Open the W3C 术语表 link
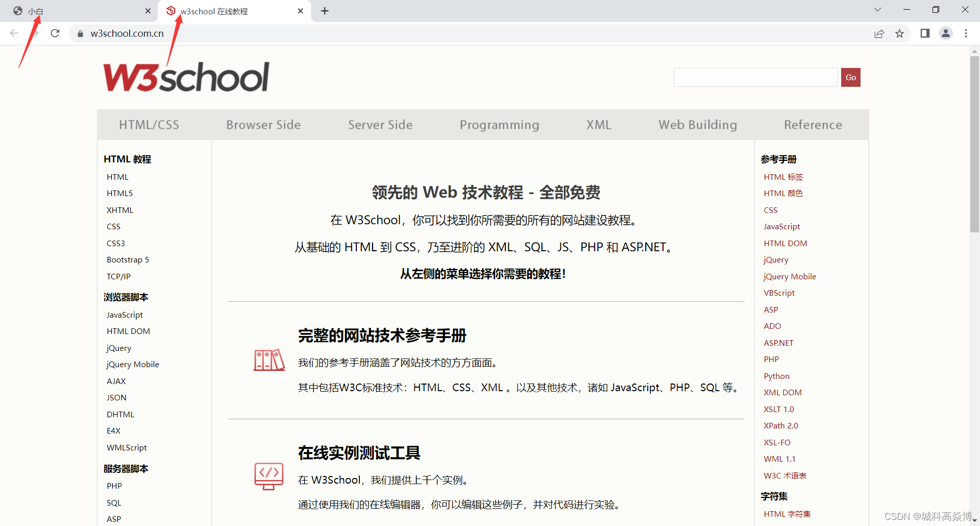This screenshot has height=526, width=980. (785, 475)
